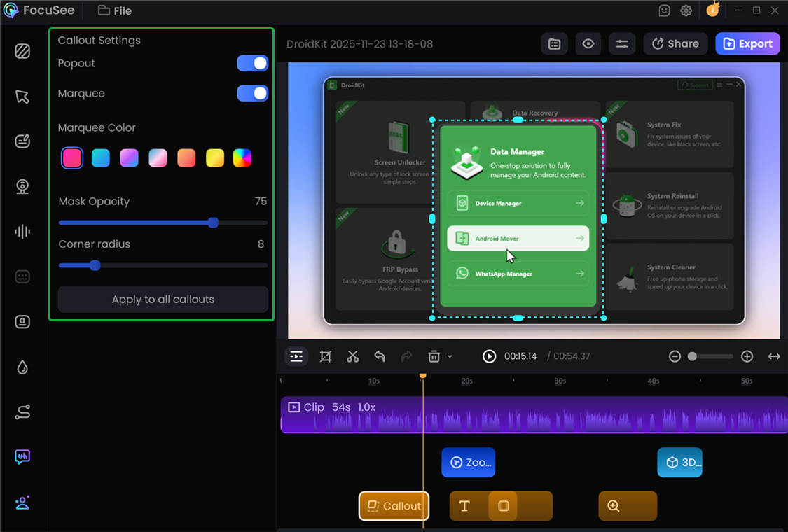Open the annotation sidebar icon
This screenshot has width=788, height=532.
[x=22, y=141]
